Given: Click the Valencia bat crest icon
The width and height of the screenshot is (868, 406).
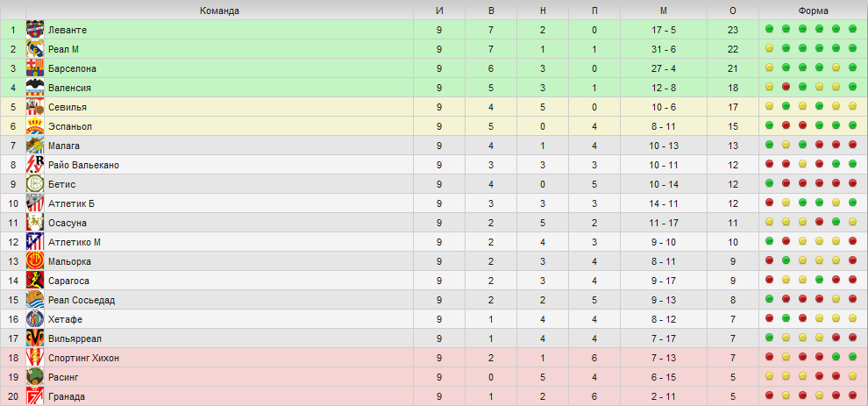Looking at the screenshot, I should pos(35,88).
